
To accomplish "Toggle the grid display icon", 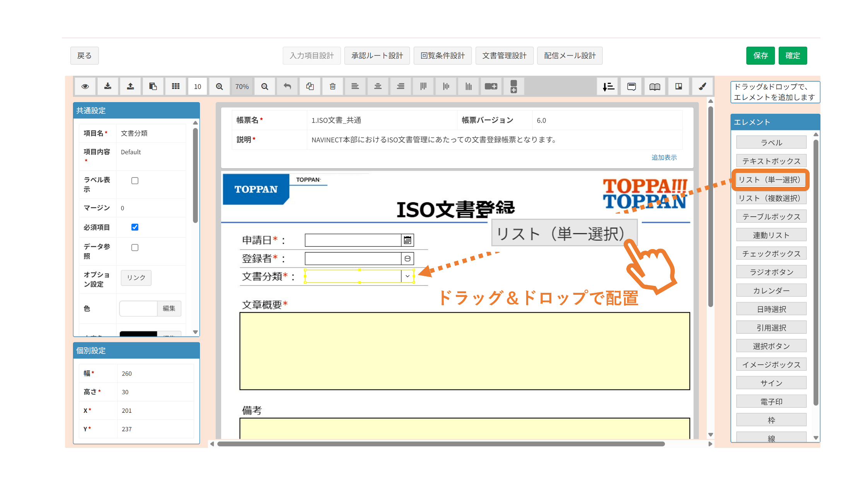I will (x=176, y=86).
